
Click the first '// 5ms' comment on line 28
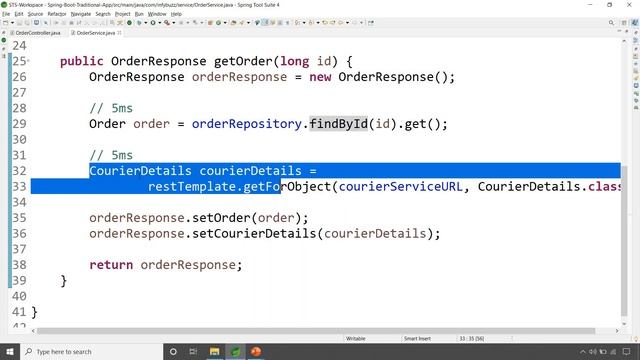111,108
